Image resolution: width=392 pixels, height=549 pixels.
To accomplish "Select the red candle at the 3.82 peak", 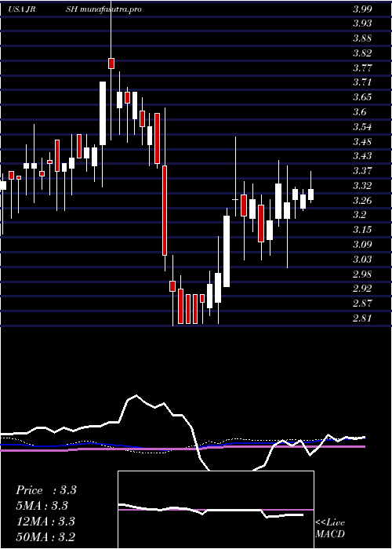I will [111, 64].
